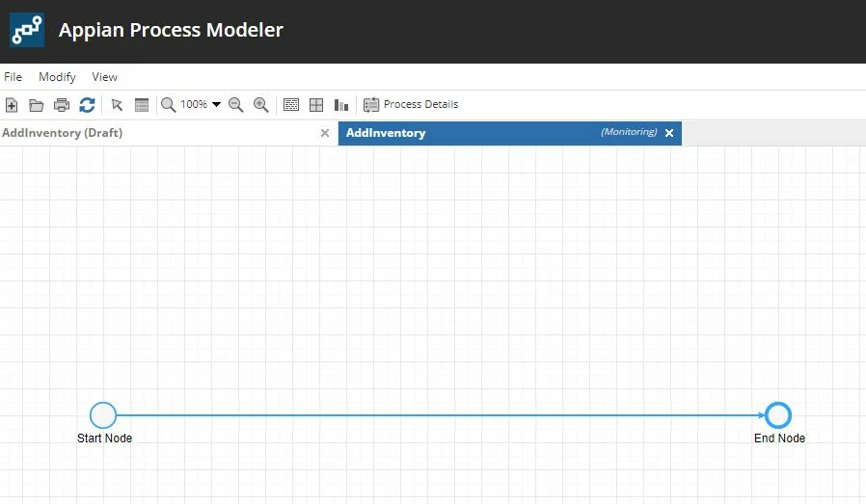This screenshot has height=504, width=866.
Task: Open the Modify menu
Action: [x=57, y=77]
